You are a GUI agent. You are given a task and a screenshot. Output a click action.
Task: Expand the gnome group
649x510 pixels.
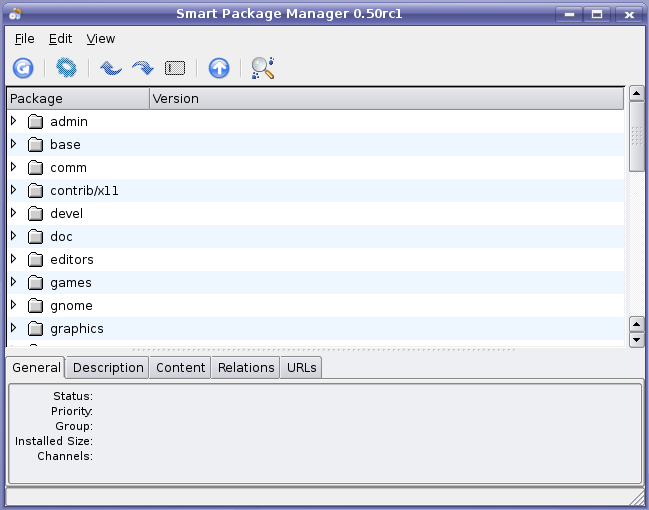[x=14, y=305]
